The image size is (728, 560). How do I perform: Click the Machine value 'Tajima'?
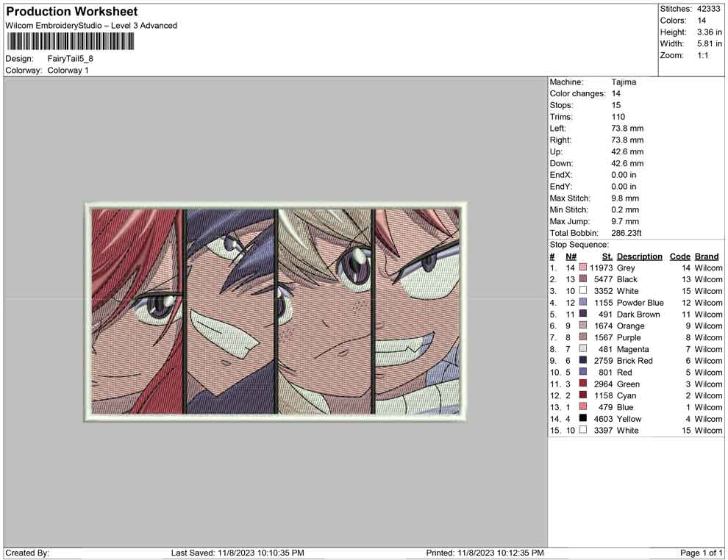(624, 82)
